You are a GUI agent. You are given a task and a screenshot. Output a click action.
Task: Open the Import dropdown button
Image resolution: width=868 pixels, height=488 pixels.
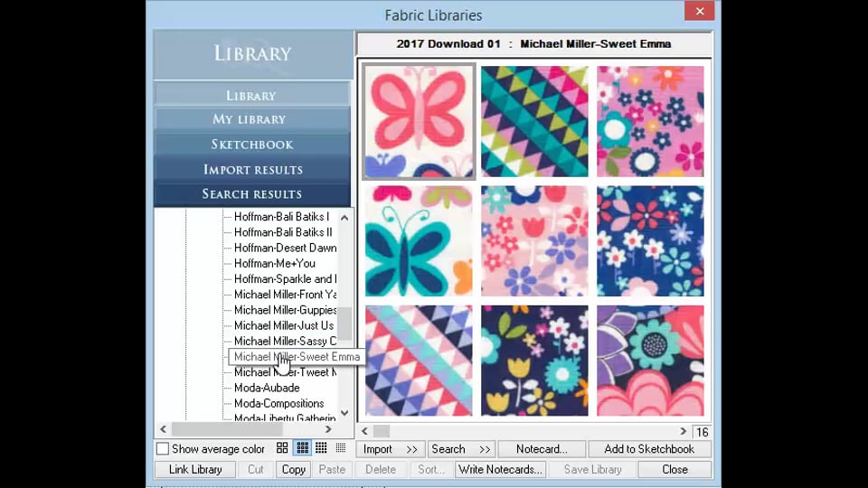[391, 449]
